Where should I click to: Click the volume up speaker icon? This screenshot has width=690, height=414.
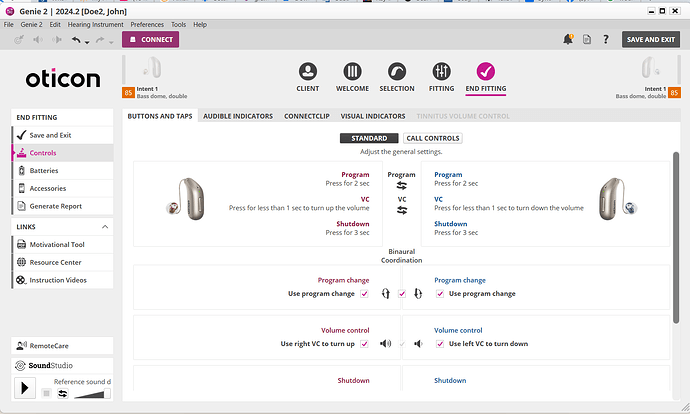click(x=385, y=344)
